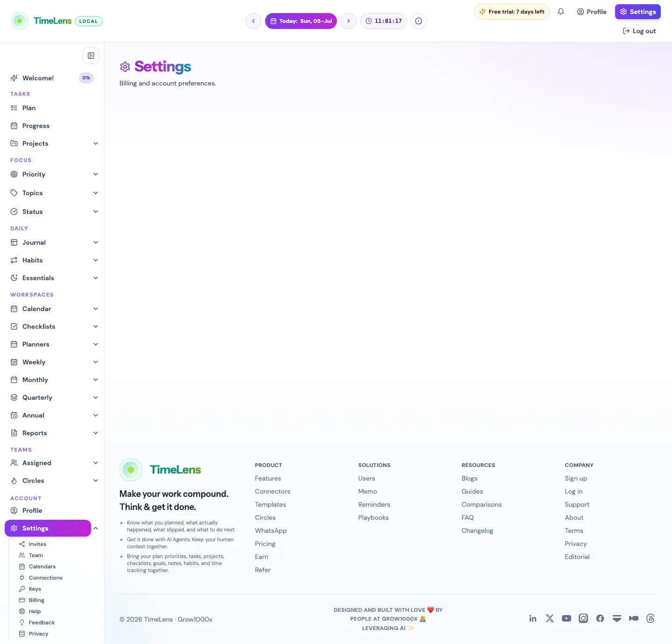This screenshot has width=672, height=644.
Task: Open the notifications bell
Action: pos(561,12)
